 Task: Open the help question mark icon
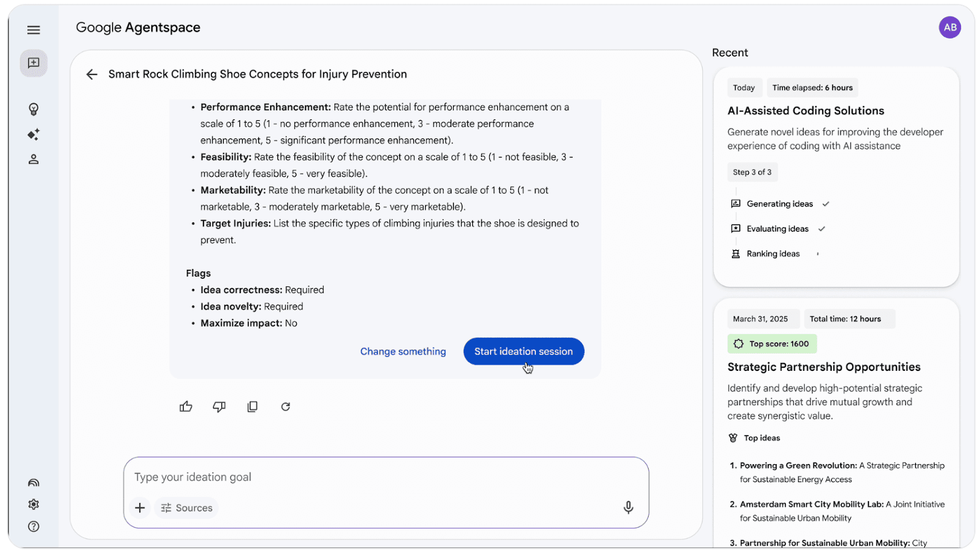(x=34, y=527)
